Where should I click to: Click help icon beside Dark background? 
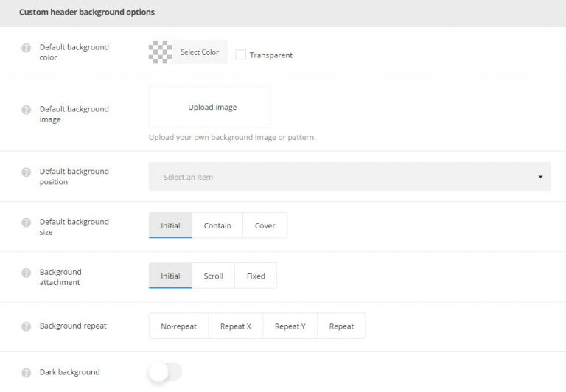(26, 373)
